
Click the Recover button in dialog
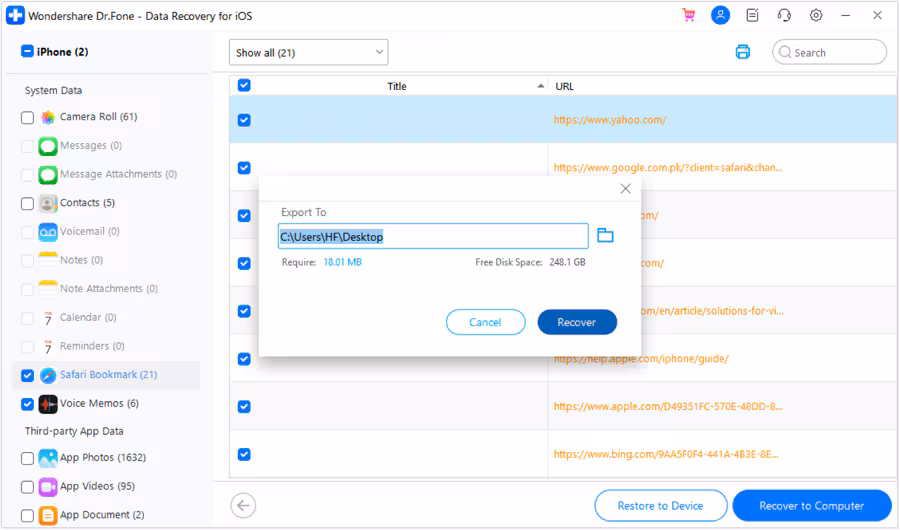pos(577,322)
